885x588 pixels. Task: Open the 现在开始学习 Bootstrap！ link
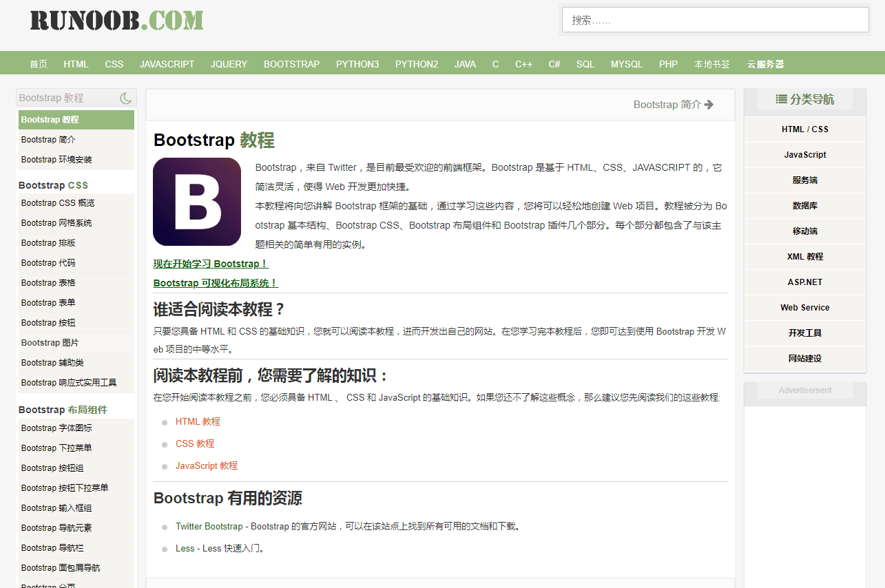tap(210, 264)
